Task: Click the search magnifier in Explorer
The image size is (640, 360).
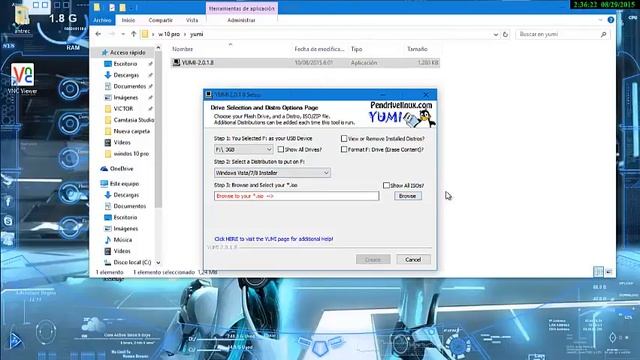Action: pyautogui.click(x=603, y=34)
